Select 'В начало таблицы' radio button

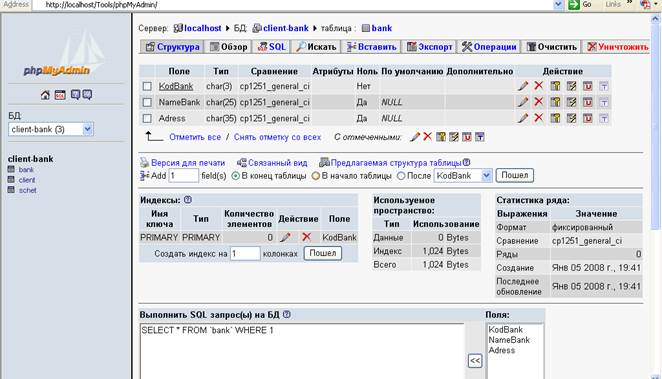coord(315,176)
